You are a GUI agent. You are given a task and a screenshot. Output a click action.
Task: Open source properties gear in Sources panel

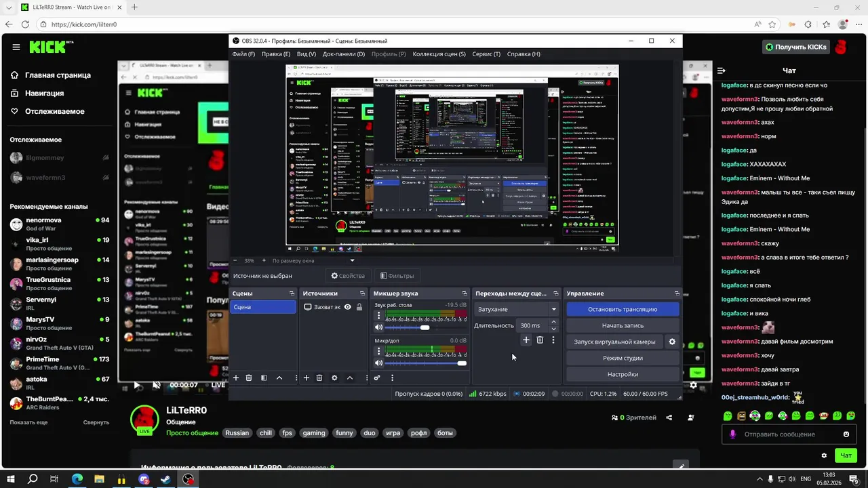pyautogui.click(x=334, y=378)
